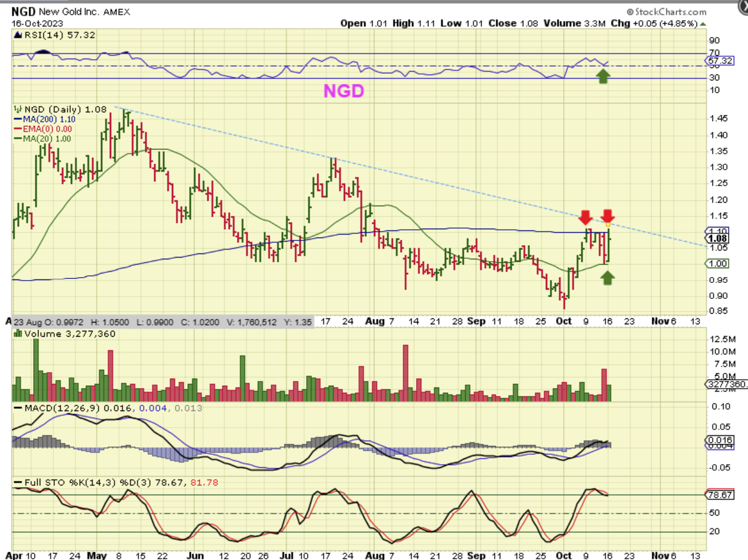Click the 1.30 price axis label
This screenshot has height=560, width=748.
(718, 167)
